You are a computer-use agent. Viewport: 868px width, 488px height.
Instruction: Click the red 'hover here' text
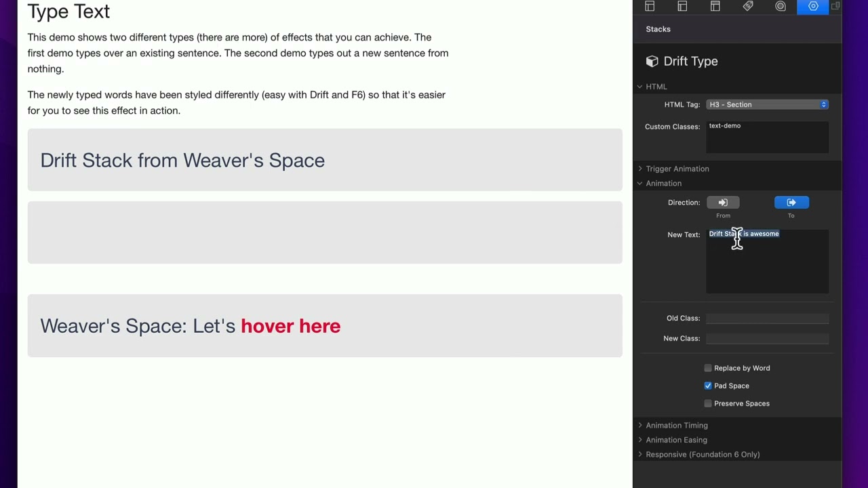click(290, 326)
